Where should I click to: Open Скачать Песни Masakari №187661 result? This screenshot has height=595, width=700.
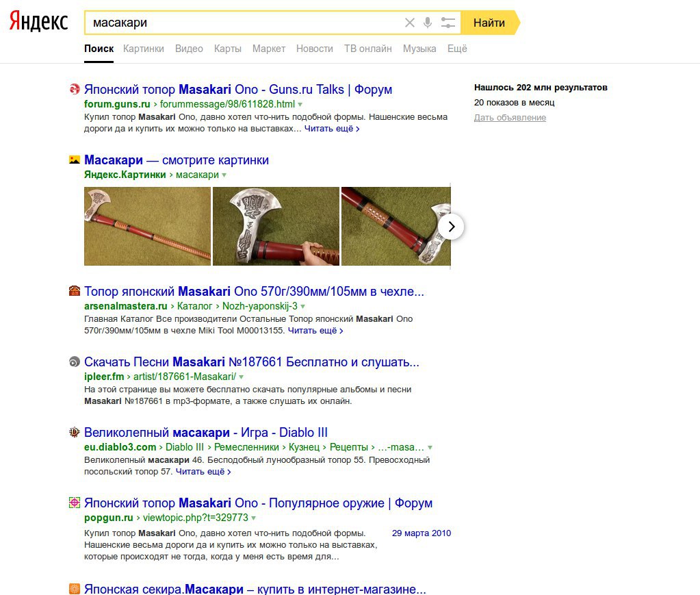(252, 362)
